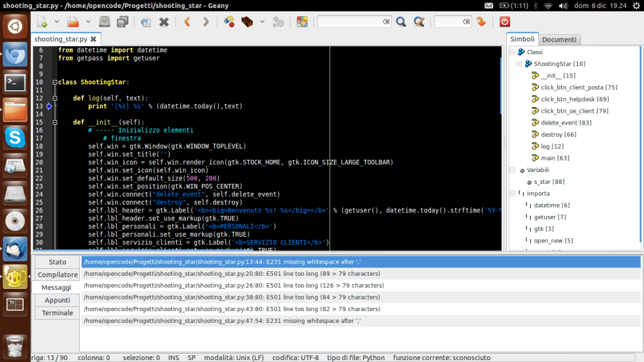The height and width of the screenshot is (362, 644).
Task: Open an existing file via folder icon
Action: (73, 22)
